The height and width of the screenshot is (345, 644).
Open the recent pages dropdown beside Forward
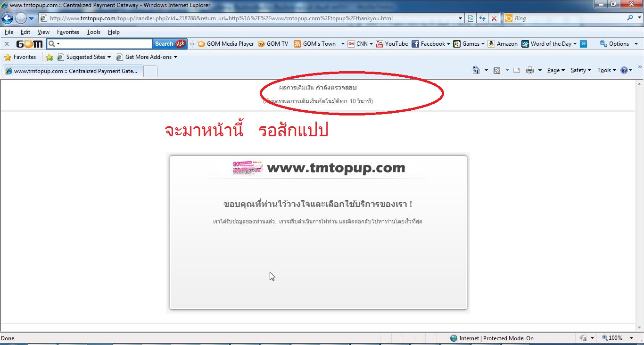point(31,18)
